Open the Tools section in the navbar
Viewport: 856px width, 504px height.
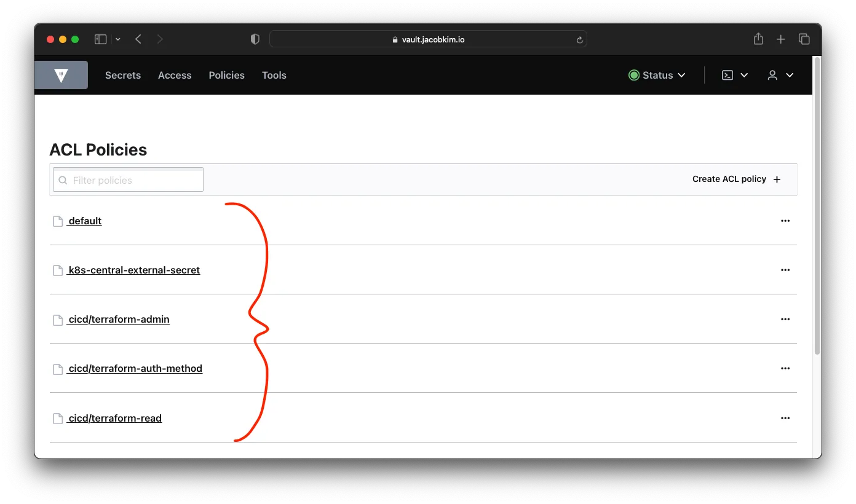point(274,75)
